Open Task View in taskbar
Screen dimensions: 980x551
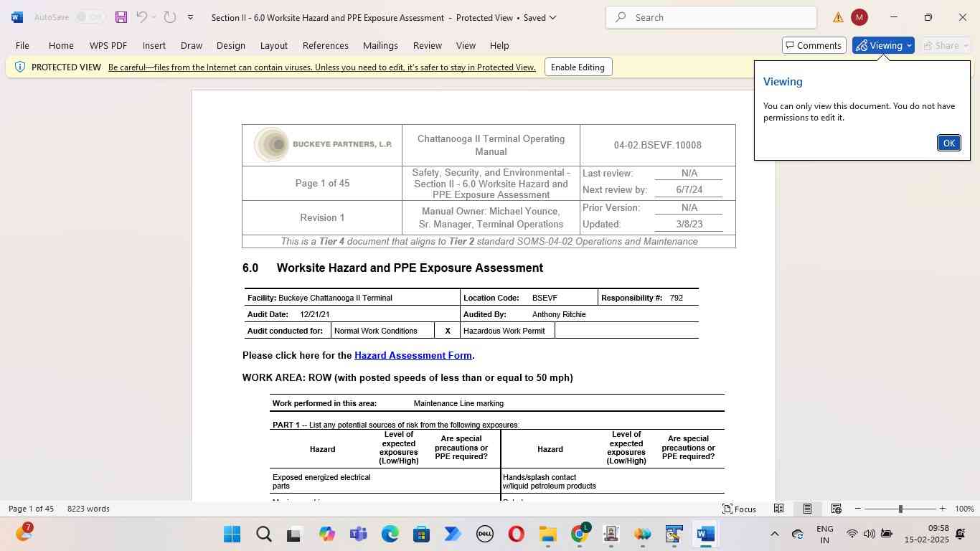[294, 534]
